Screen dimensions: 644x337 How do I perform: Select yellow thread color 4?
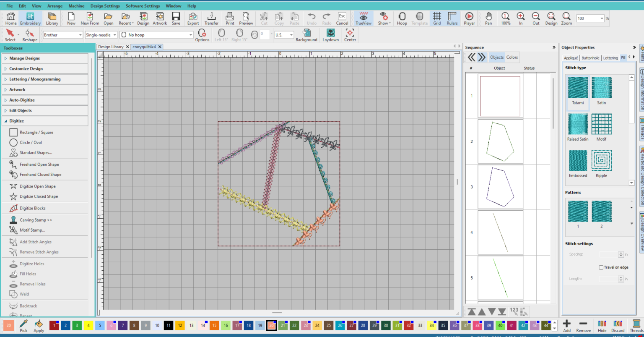(88, 325)
